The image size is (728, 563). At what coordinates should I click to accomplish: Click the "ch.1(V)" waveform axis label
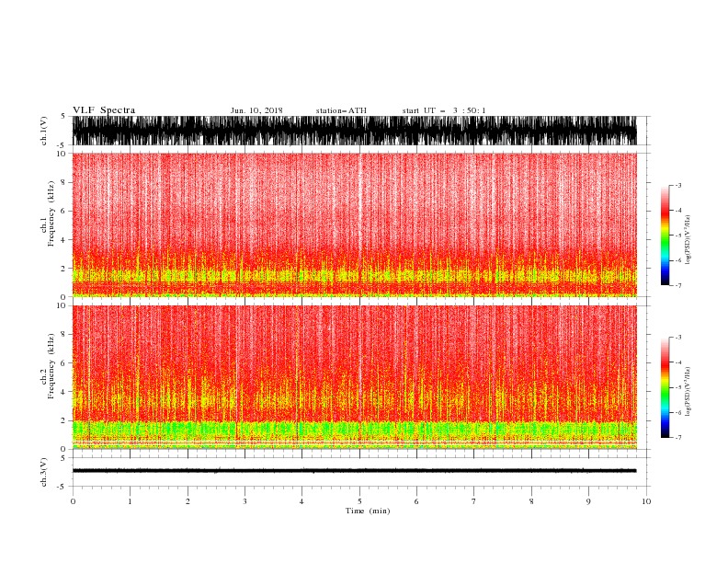(44, 131)
